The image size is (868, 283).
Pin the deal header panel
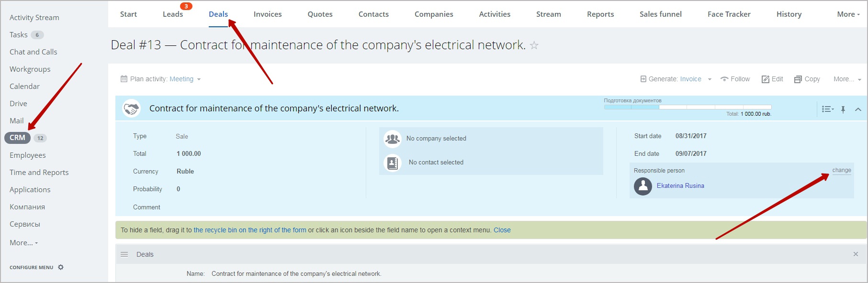pyautogui.click(x=843, y=109)
